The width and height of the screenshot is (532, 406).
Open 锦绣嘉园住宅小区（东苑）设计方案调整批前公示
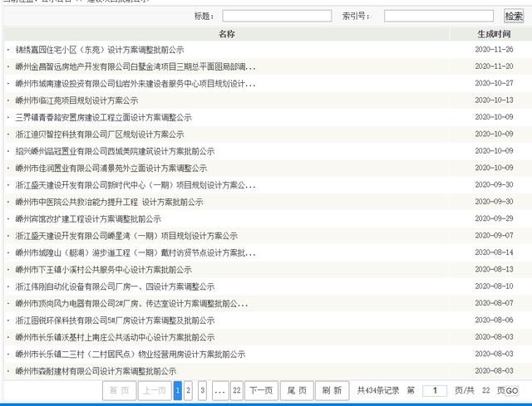click(x=100, y=50)
